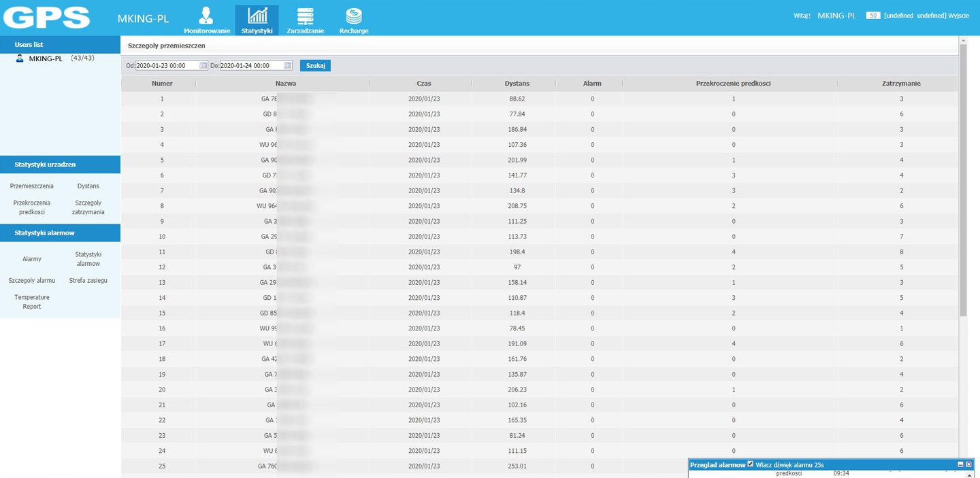Select the MKING-PL user in Users list
This screenshot has width=980, height=478.
coord(45,58)
